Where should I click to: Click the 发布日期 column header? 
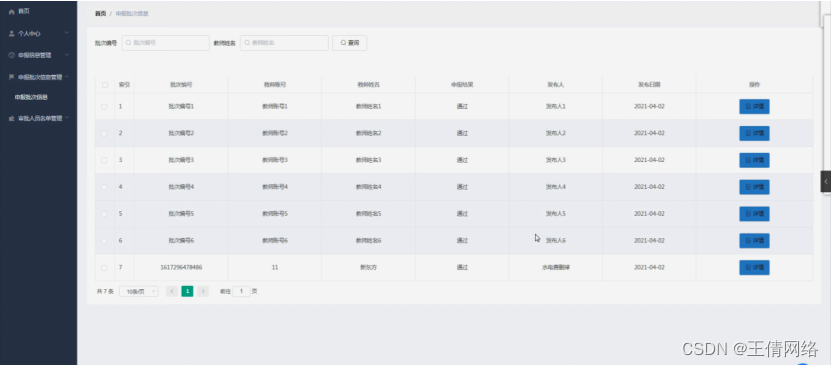tap(649, 85)
